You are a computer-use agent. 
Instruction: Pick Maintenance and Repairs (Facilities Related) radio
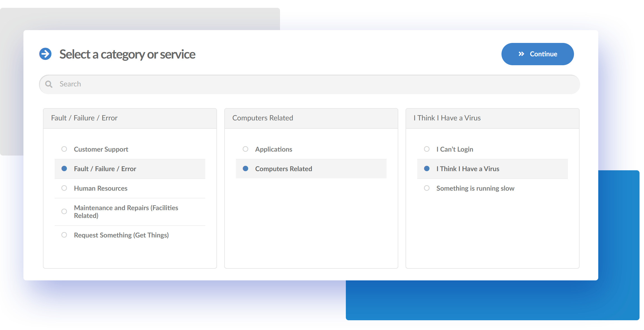(x=64, y=212)
